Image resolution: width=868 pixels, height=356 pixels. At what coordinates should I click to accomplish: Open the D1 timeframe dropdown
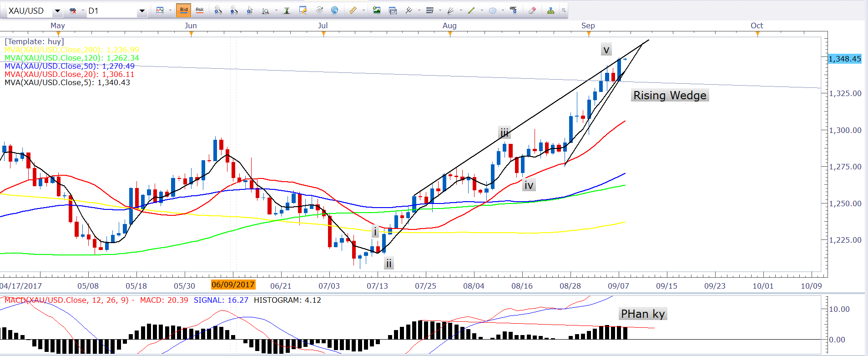click(142, 10)
